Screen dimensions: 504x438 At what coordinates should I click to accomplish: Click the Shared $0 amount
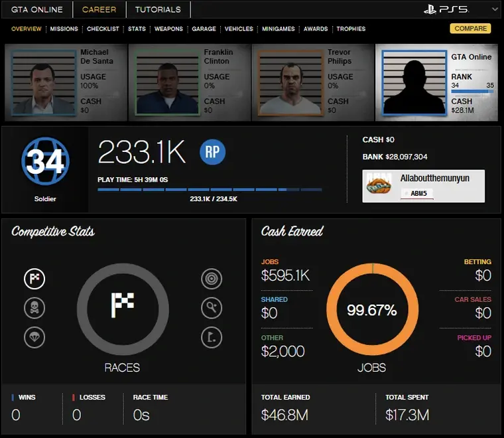point(269,313)
